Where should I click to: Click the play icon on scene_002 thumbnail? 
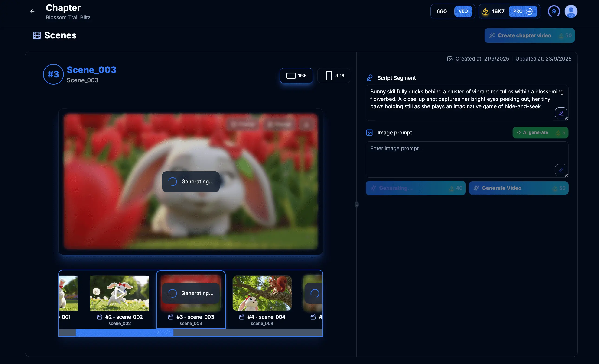(119, 293)
